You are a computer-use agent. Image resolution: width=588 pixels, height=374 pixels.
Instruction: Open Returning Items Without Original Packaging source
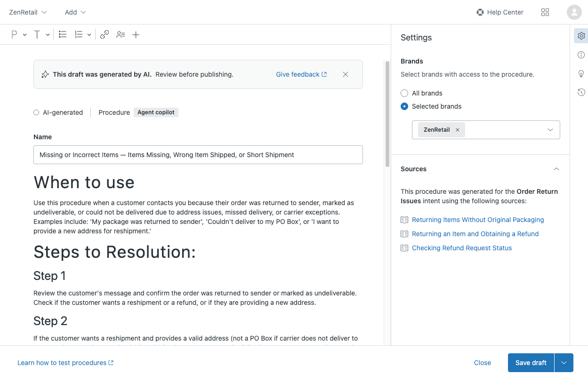coord(477,220)
